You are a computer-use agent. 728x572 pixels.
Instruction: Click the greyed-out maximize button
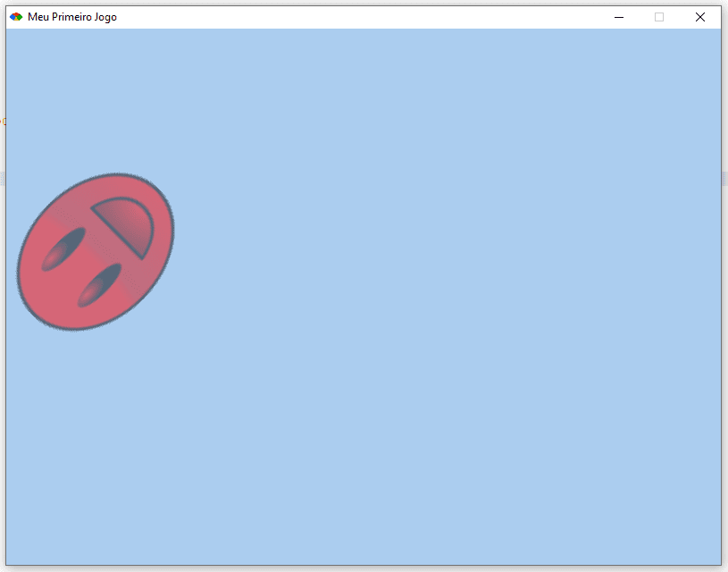click(659, 17)
